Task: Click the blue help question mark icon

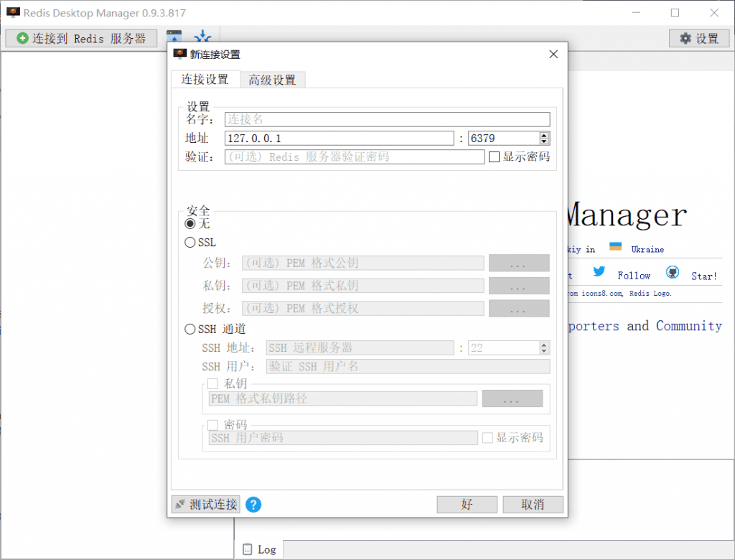Action: (253, 505)
